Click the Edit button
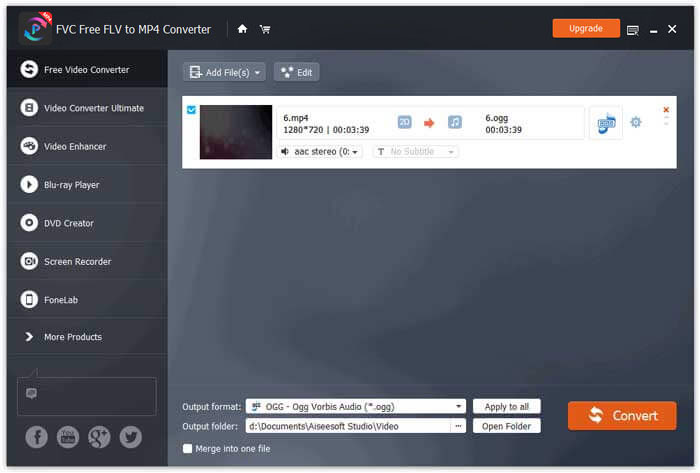The width and height of the screenshot is (700, 473). click(296, 72)
